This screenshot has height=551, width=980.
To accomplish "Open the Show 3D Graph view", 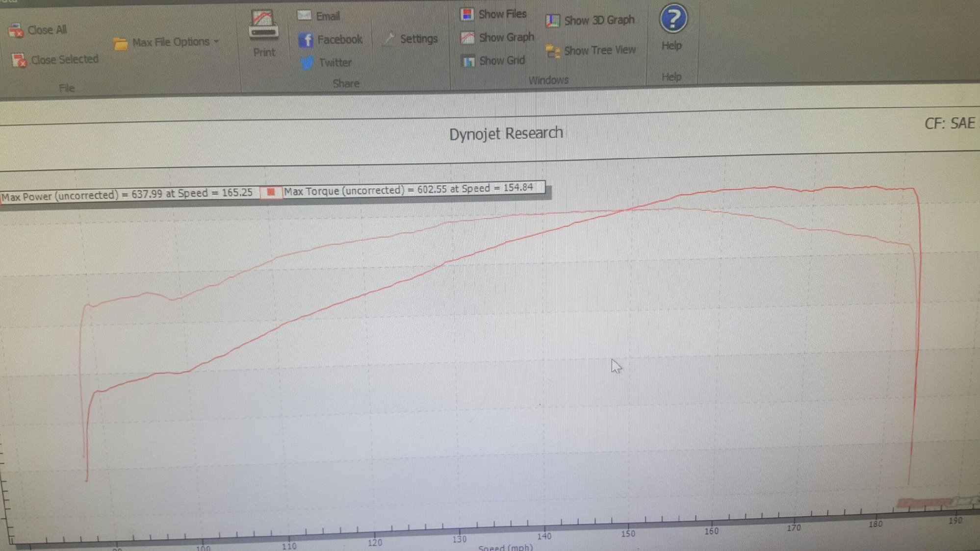I will click(x=590, y=20).
